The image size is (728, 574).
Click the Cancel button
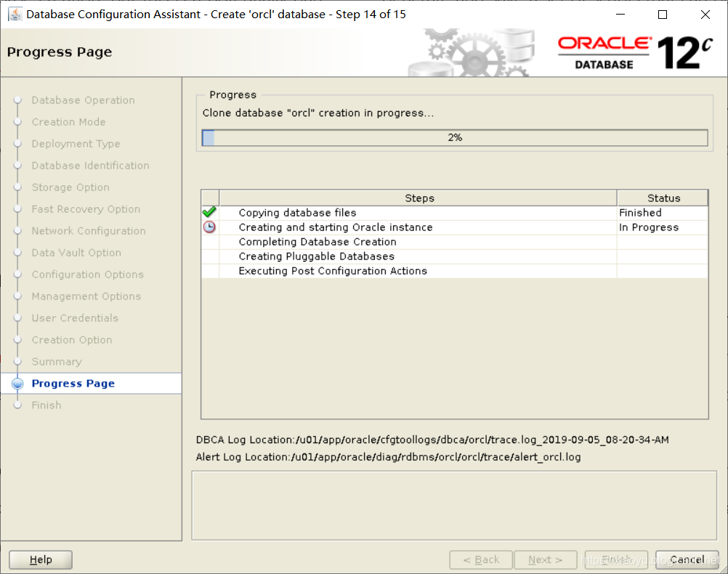pos(687,559)
